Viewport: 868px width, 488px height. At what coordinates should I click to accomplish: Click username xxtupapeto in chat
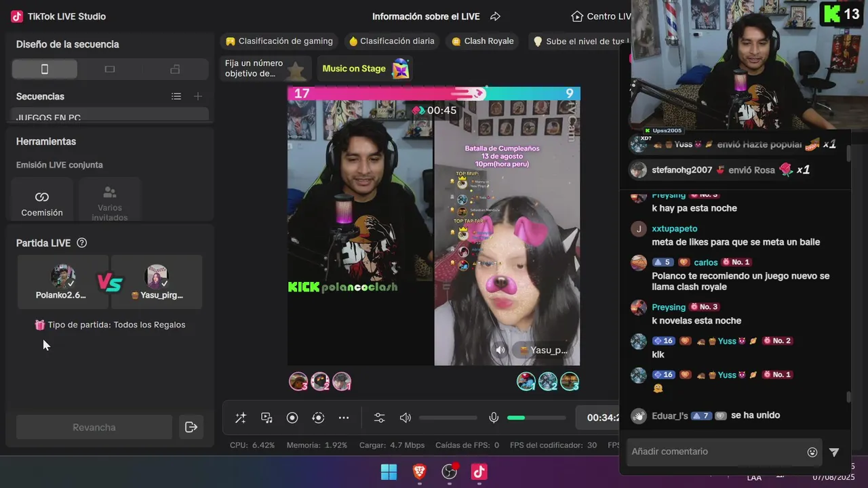tap(674, 228)
